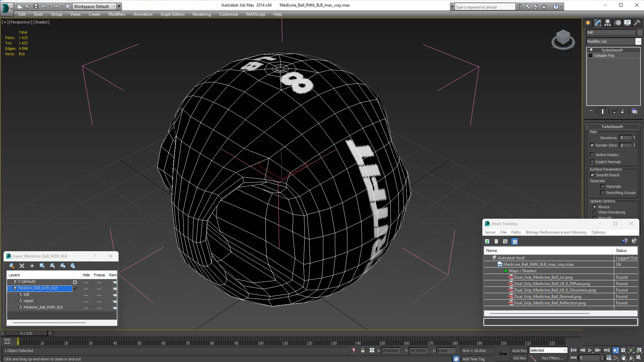The height and width of the screenshot is (362, 644).
Task: Click the Auto Key button
Action: [519, 350]
